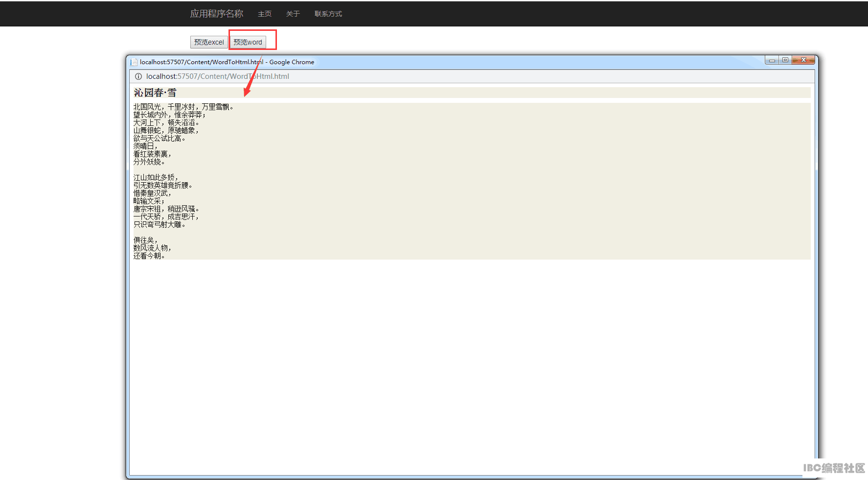Minimize the WordToHtml popup window
Screen dimensions: 868x480
pos(772,60)
